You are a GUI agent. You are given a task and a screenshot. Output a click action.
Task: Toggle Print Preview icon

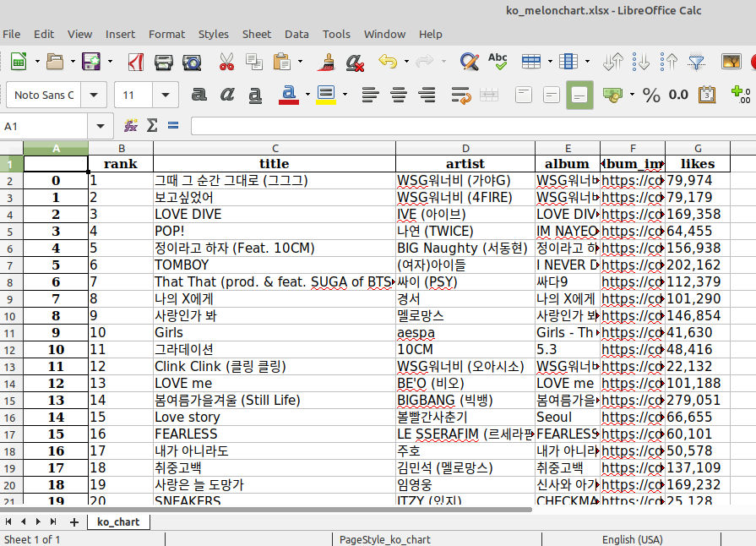(192, 62)
